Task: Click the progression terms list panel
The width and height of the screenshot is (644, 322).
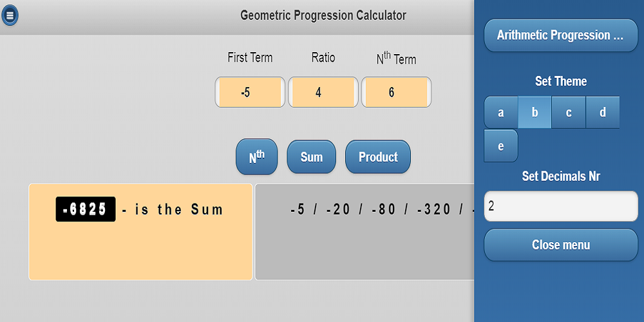Action: (x=365, y=245)
